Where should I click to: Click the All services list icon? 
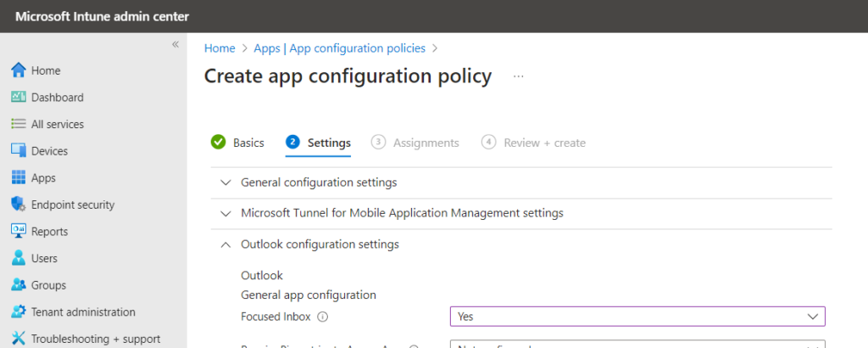click(19, 124)
